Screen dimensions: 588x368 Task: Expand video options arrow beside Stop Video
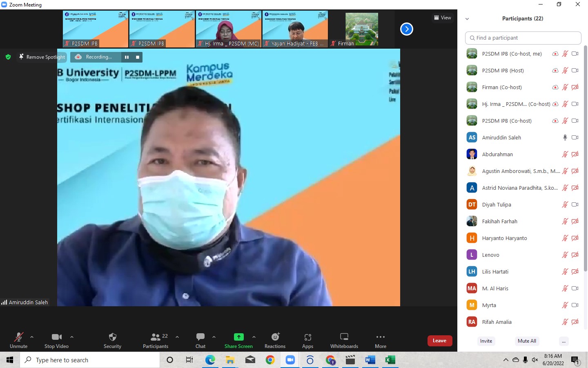pyautogui.click(x=72, y=337)
